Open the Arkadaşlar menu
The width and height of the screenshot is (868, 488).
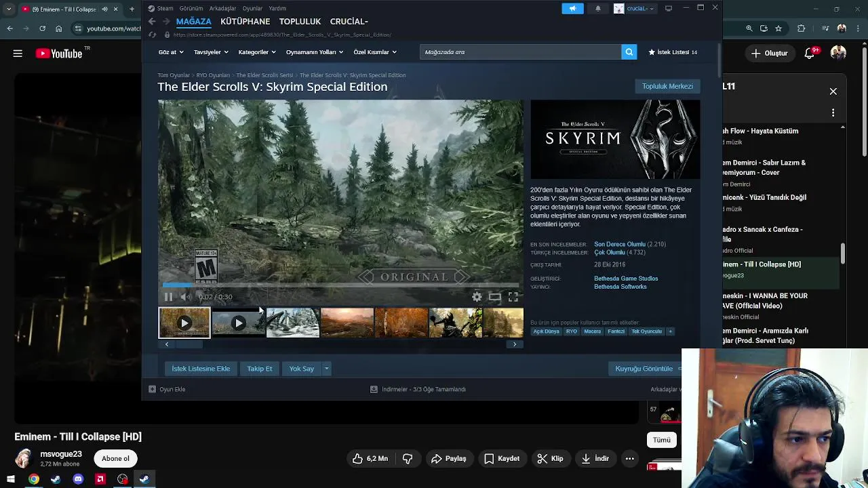click(223, 8)
